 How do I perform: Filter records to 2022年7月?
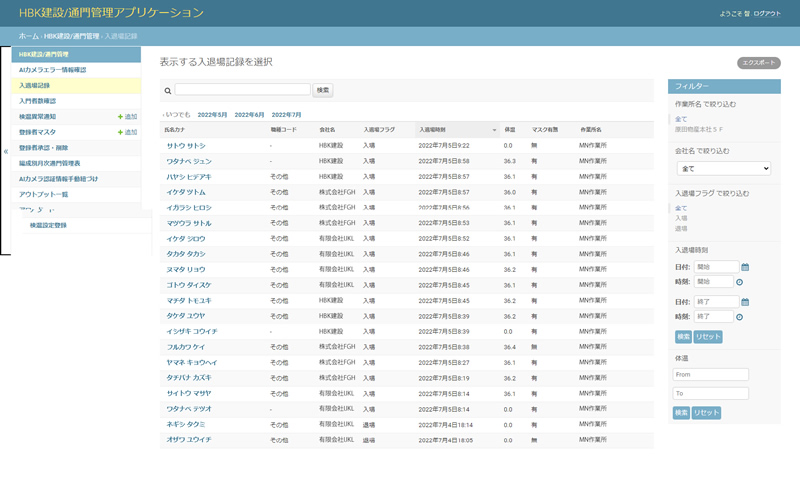(x=286, y=115)
